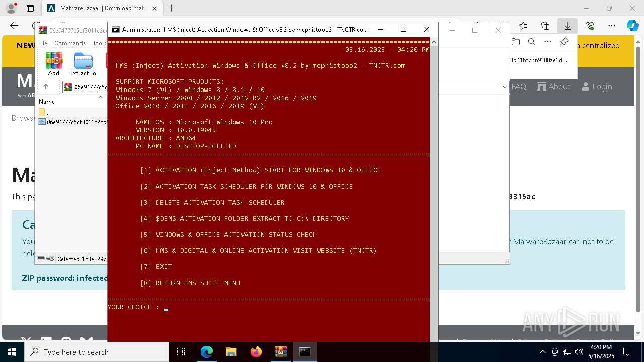Open the Commands menu in WinRAR
The image size is (644, 362).
(70, 43)
